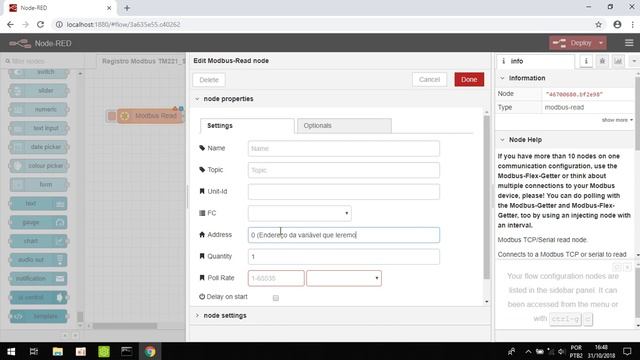
Task: Go back in browser history
Action: [x=10, y=24]
